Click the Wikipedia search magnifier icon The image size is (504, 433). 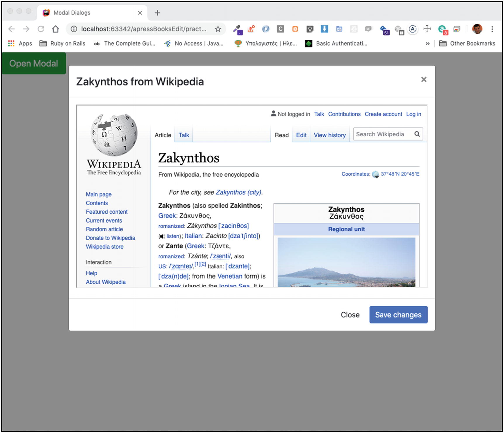click(x=417, y=134)
